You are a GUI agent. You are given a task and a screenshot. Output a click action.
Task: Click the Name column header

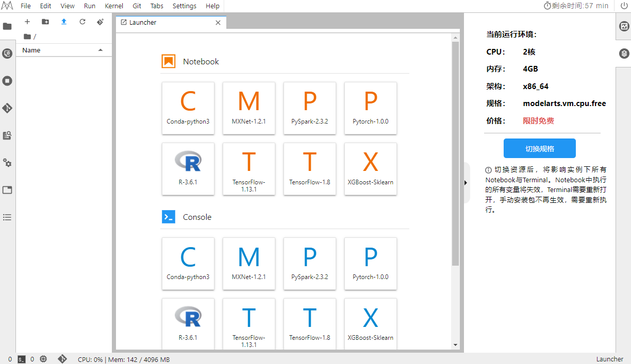[64, 50]
